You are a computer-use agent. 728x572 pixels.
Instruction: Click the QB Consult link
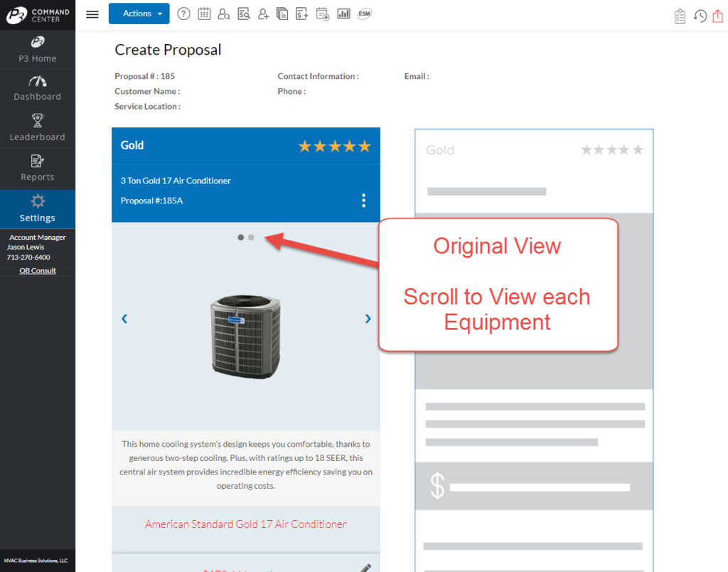pos(38,270)
